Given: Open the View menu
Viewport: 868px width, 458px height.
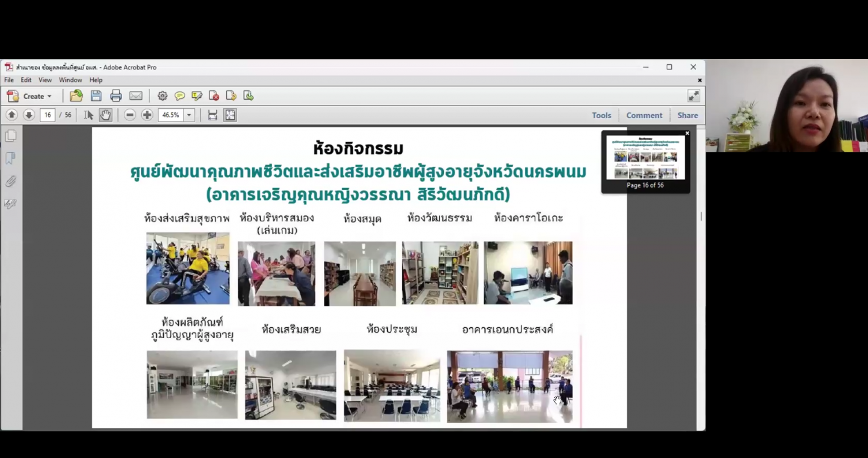Looking at the screenshot, I should [45, 80].
